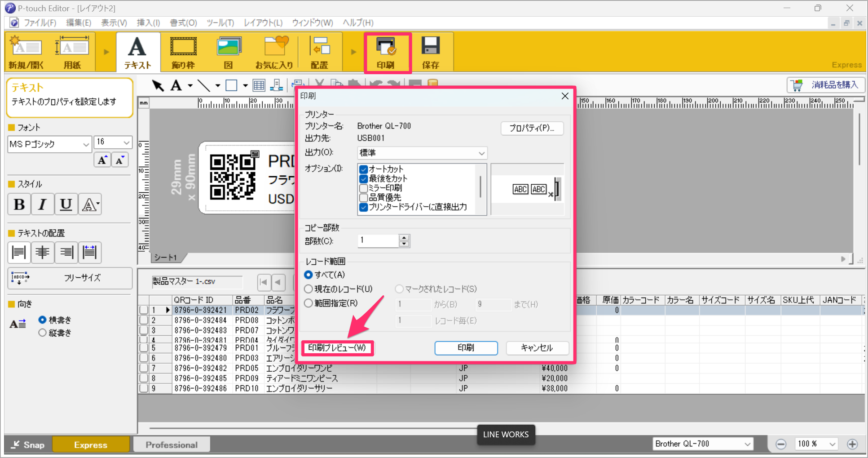Open printer プロパティ(P)... button
Screen dimensions: 868x458
532,128
